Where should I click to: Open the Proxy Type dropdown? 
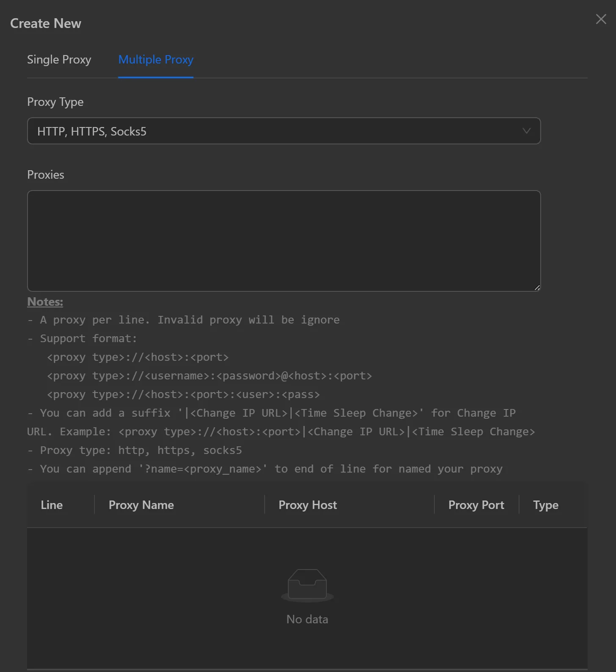pyautogui.click(x=284, y=131)
